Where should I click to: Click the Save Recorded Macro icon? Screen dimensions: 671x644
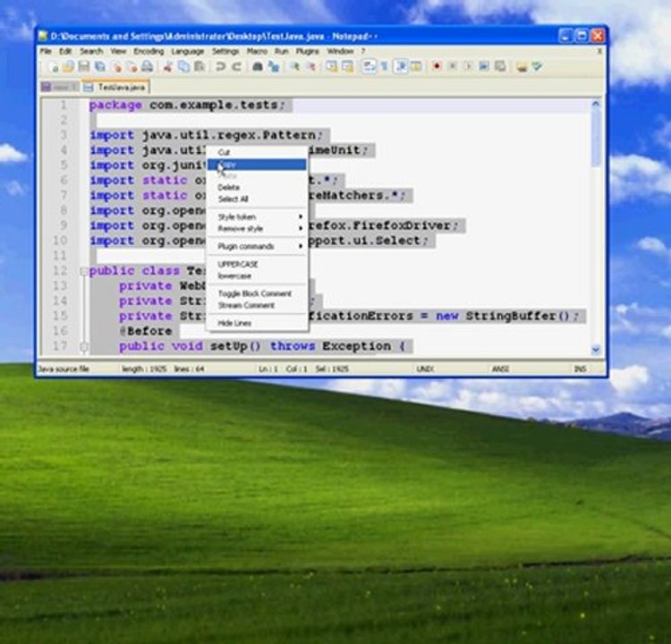pyautogui.click(x=500, y=67)
